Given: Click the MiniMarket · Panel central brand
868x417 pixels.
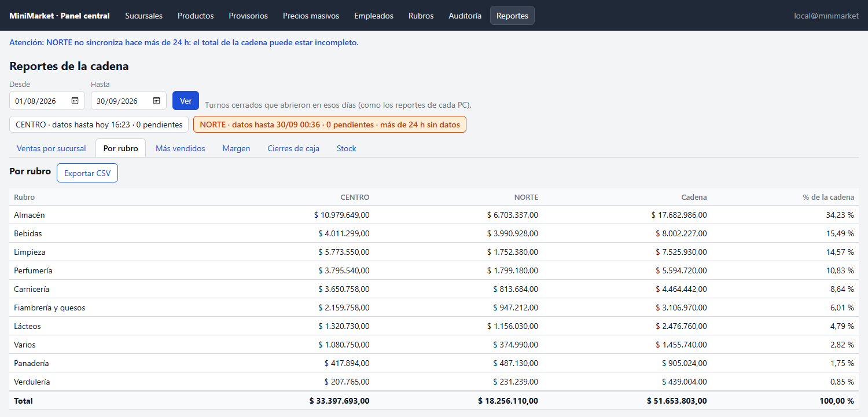Looking at the screenshot, I should tap(60, 16).
